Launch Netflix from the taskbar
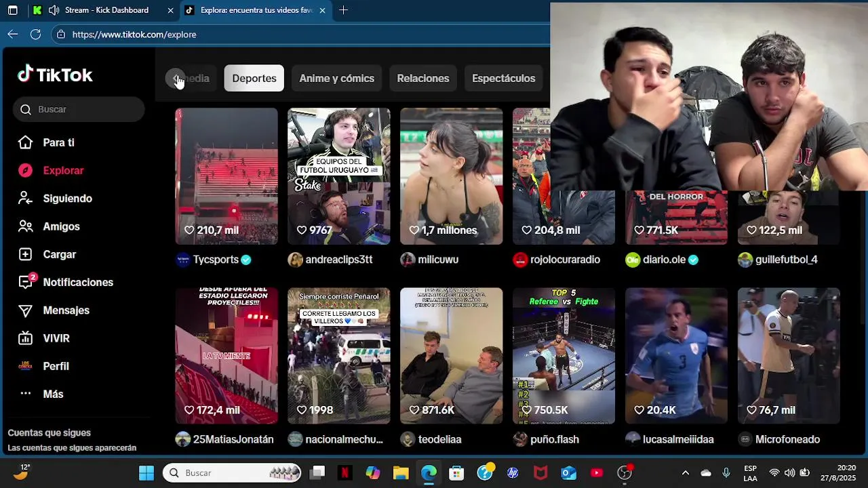The height and width of the screenshot is (488, 868). 344,472
